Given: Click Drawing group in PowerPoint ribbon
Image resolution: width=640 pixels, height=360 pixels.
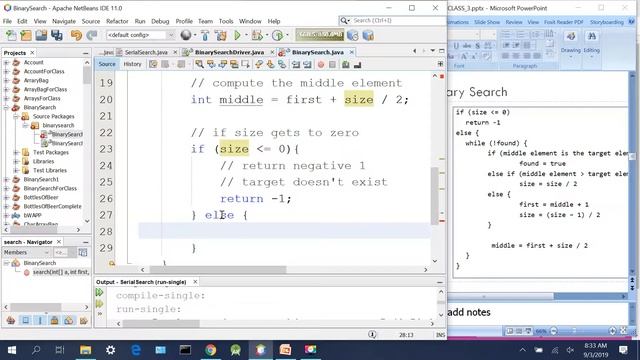Looking at the screenshot, I should click(571, 44).
